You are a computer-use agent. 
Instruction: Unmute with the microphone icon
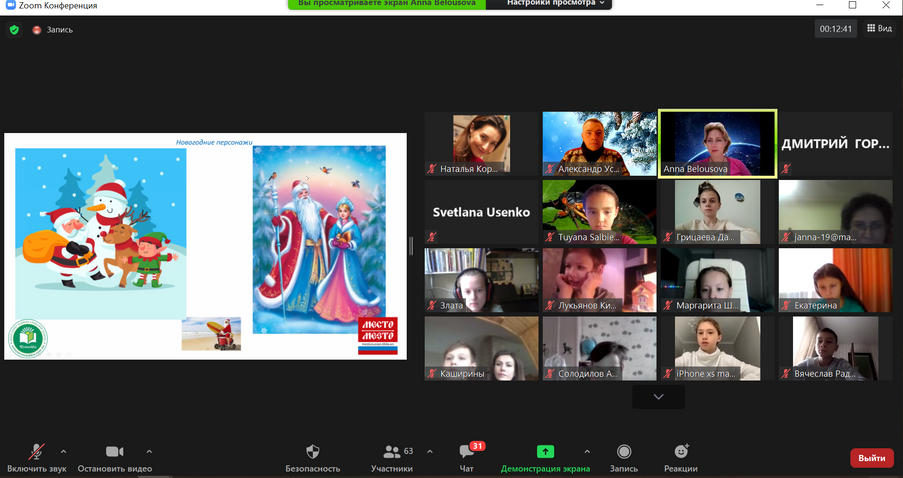click(x=37, y=452)
